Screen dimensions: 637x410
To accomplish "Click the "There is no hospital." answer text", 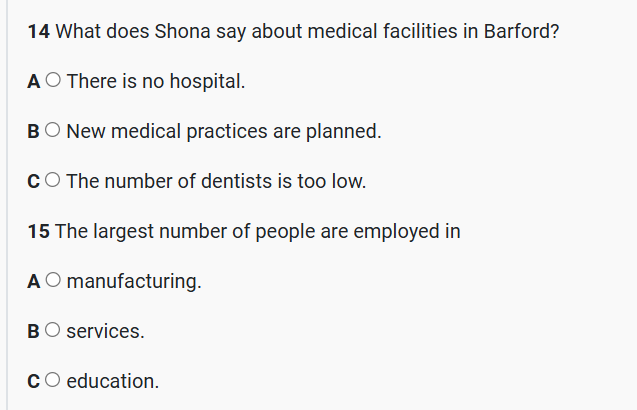I will click(156, 82).
